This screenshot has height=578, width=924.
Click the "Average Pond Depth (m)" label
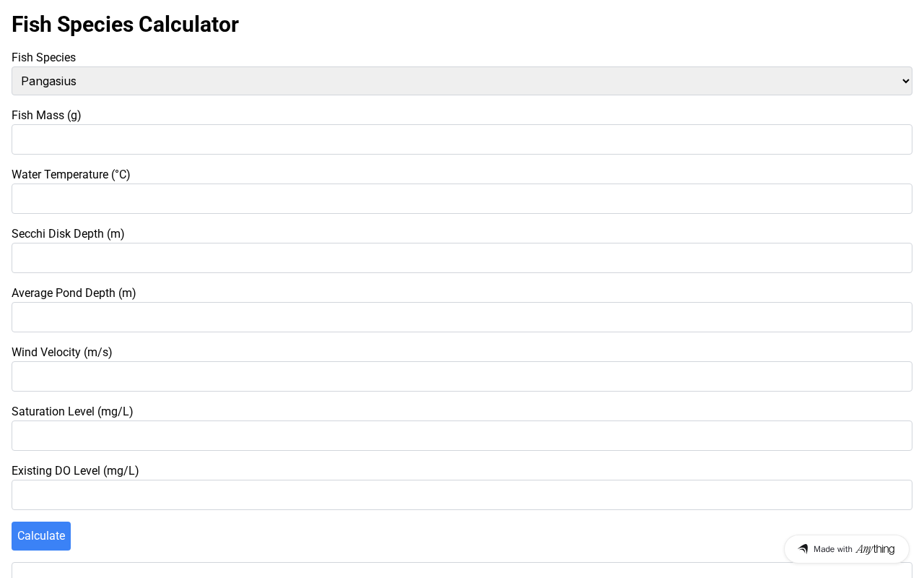click(74, 293)
